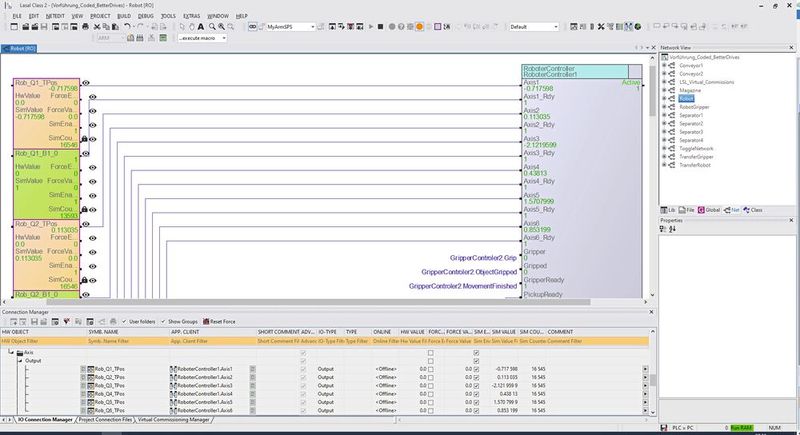
Task: Select the hand pan tool icon
Action: click(x=192, y=27)
